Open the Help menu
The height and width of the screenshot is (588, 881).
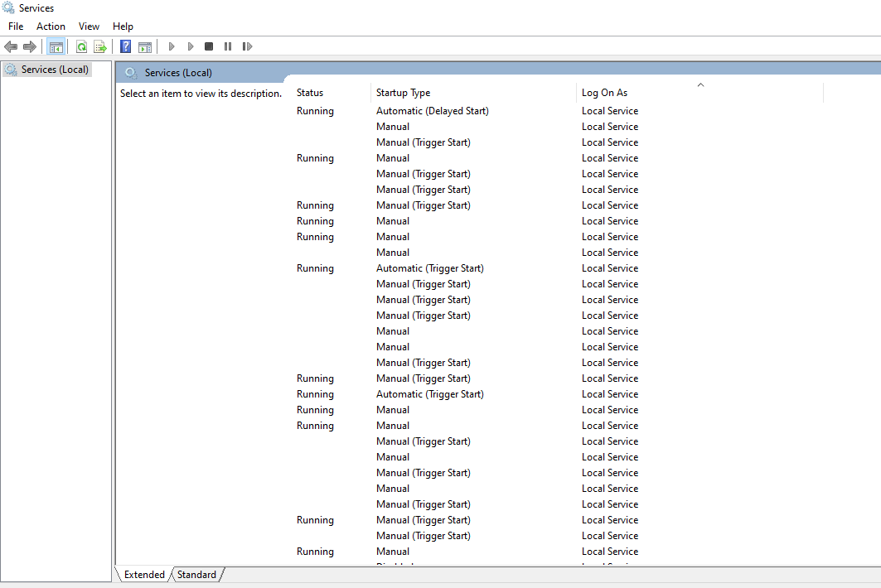click(x=123, y=27)
